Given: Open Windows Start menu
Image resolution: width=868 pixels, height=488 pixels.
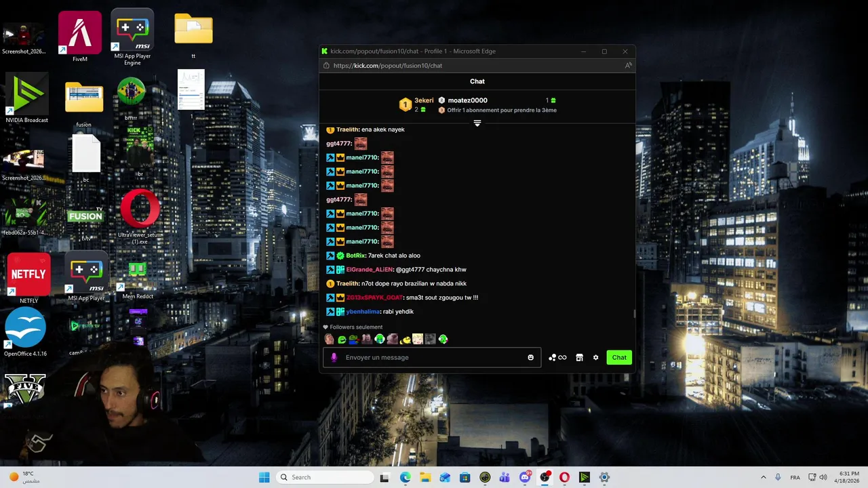Looking at the screenshot, I should 264,477.
